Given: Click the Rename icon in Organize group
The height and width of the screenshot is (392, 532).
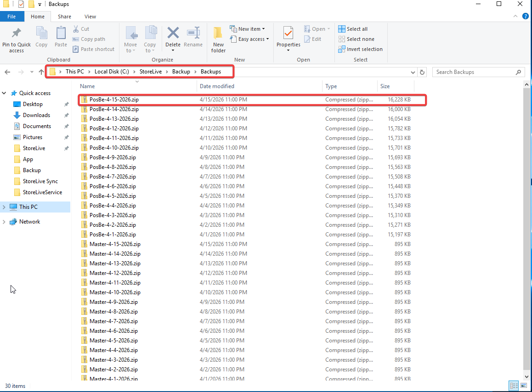Looking at the screenshot, I should click(193, 34).
